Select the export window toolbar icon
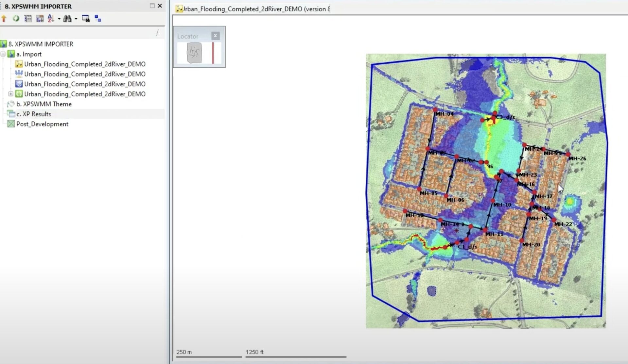This screenshot has height=364, width=628. click(x=40, y=19)
